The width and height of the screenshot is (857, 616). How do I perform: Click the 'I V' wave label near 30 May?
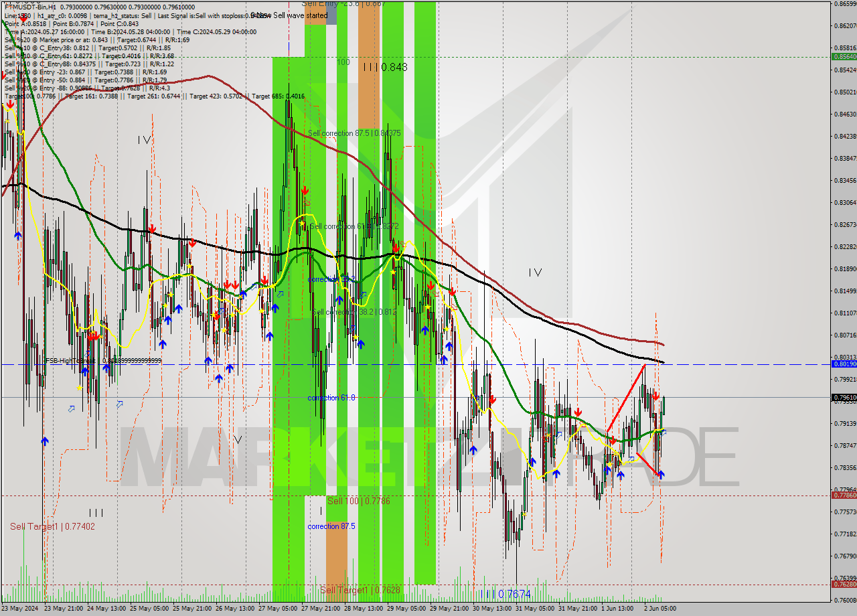535,273
